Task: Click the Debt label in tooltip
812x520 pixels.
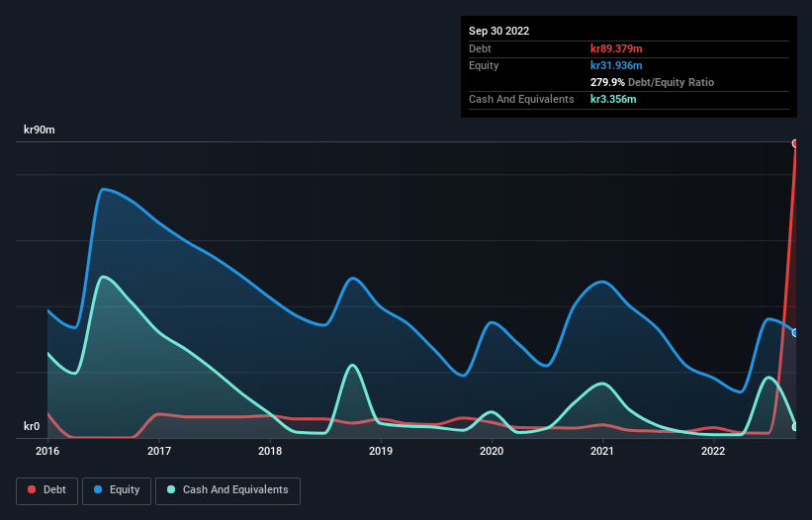Action: click(x=480, y=48)
